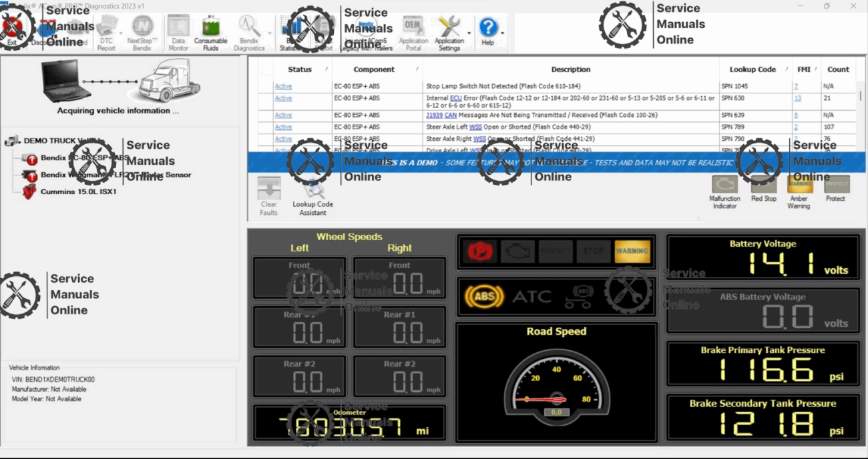Image resolution: width=868 pixels, height=459 pixels.
Task: Open the Application Portal
Action: click(x=413, y=32)
